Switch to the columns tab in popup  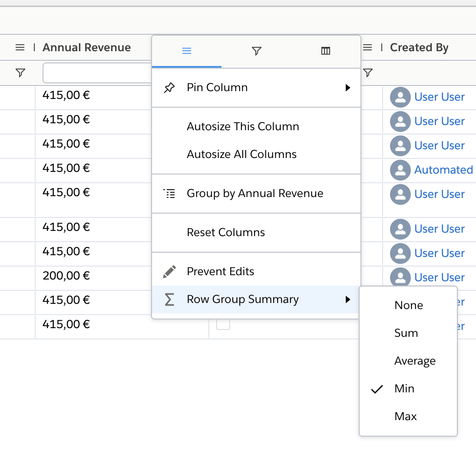click(326, 51)
